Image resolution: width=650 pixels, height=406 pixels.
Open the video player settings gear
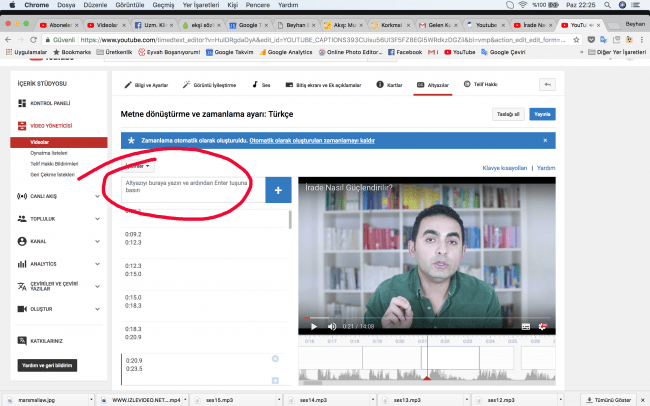(542, 326)
